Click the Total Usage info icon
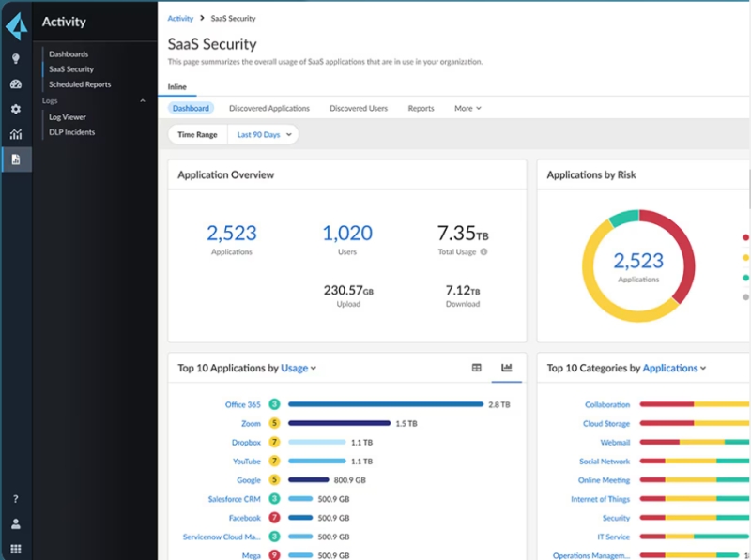Screen dimensions: 751x560 (x=483, y=251)
